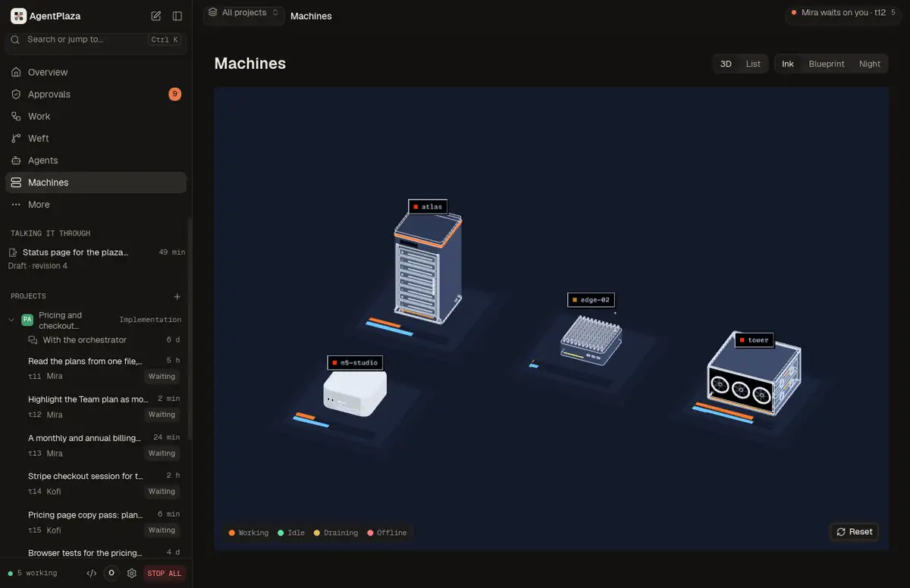Click the Offline legend entry
This screenshot has width=910, height=588.
click(387, 533)
